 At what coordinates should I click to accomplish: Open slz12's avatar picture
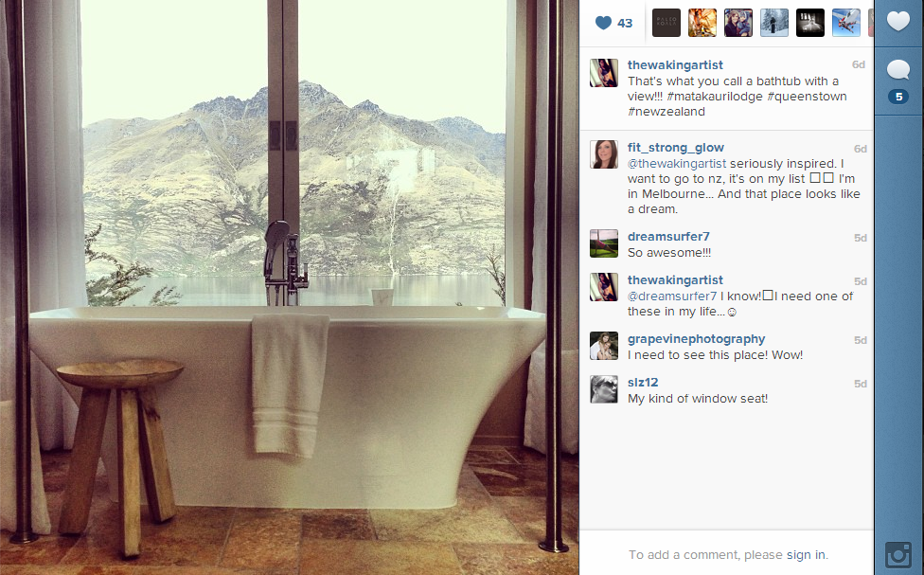coord(604,390)
